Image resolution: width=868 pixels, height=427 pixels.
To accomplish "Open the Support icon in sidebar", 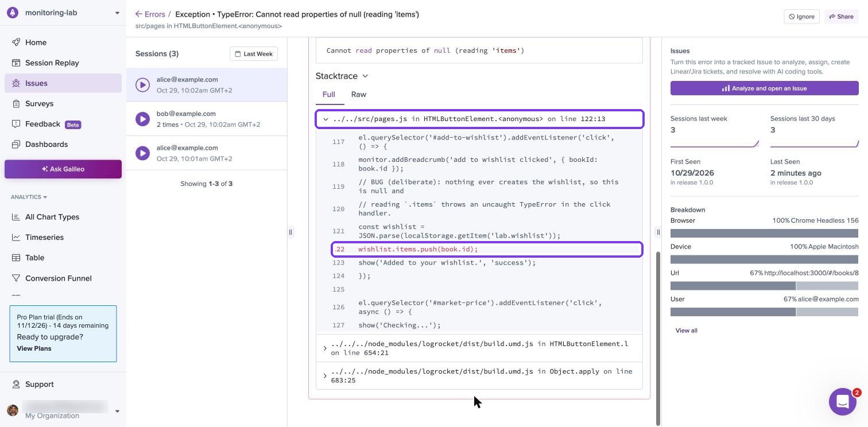I will (x=16, y=384).
